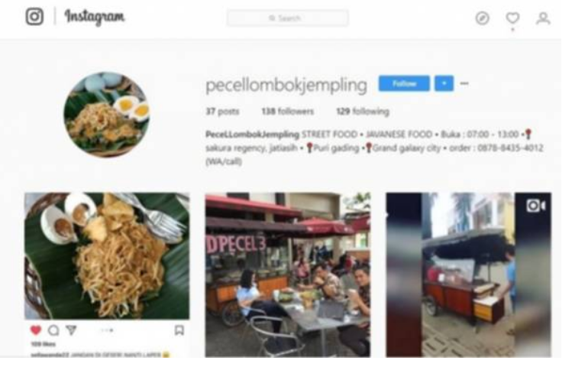Viewport: 588px width, 367px height.
Task: Unlike the post with the red heart
Action: point(36,330)
